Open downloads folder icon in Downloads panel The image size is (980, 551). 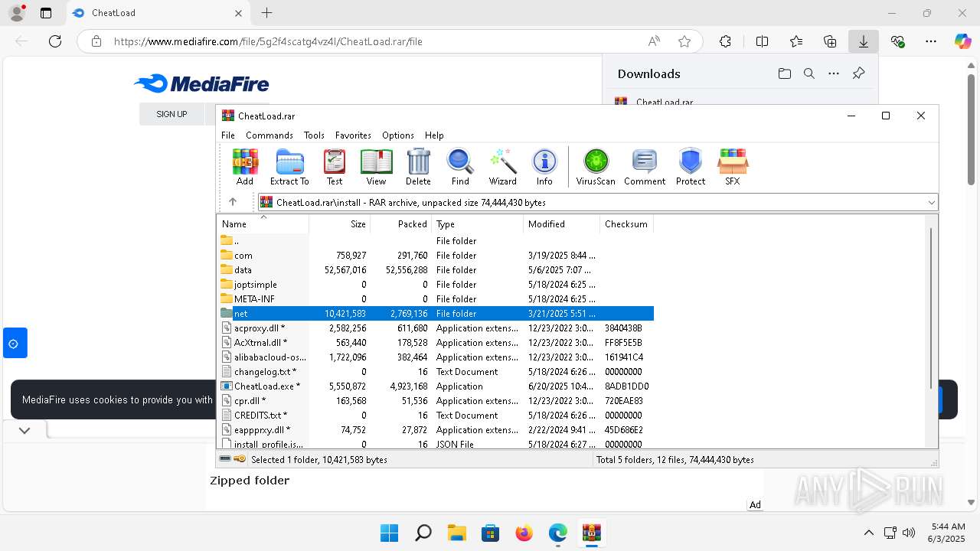784,73
